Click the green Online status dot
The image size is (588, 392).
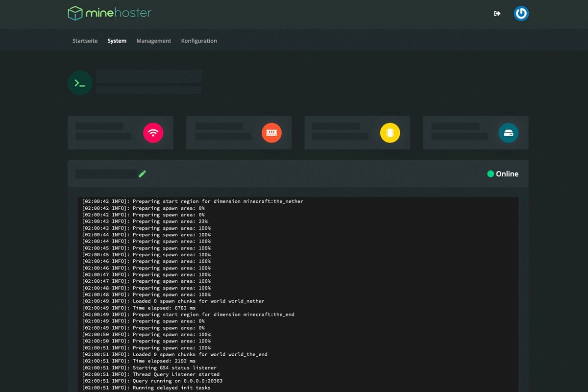pyautogui.click(x=490, y=174)
